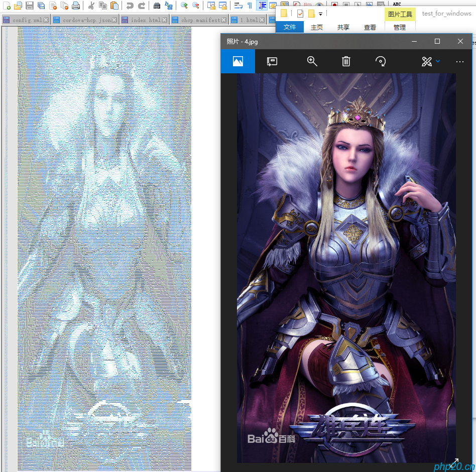Zoom out the editor text

click(195, 5)
